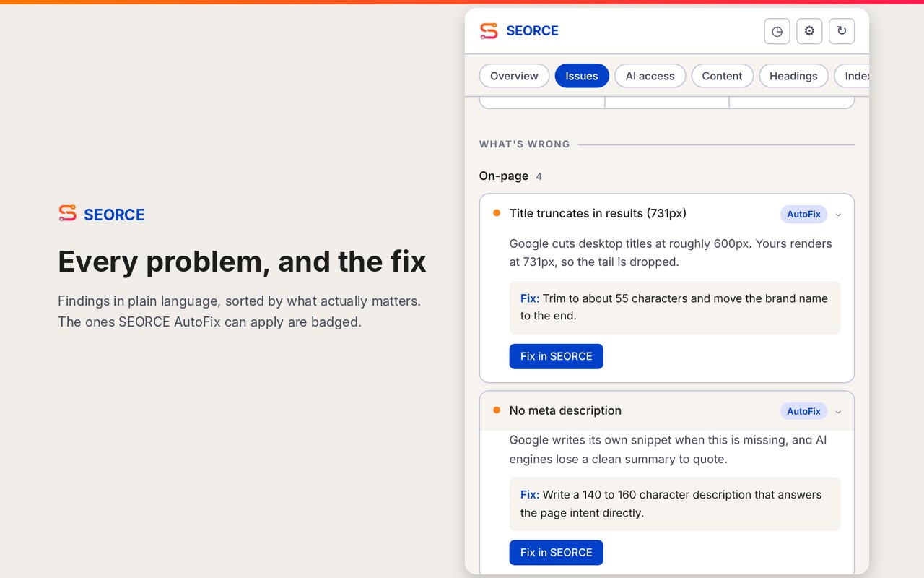The image size is (924, 578).
Task: Click the On-page section label
Action: coord(504,176)
